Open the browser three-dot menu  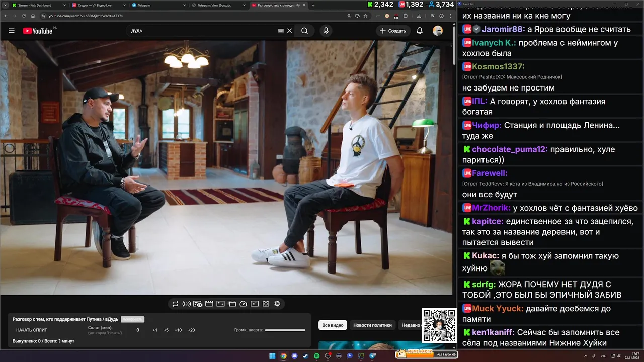(450, 16)
